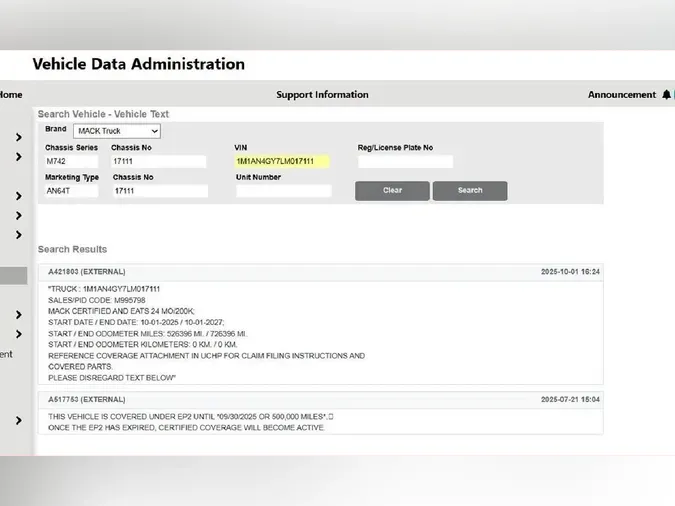Image resolution: width=675 pixels, height=506 pixels.
Task: Click the highlighted VIN input field
Action: [281, 161]
